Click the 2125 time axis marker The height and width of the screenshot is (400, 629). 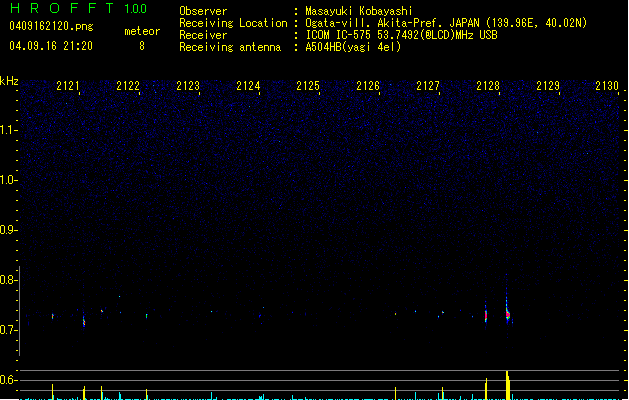pos(308,86)
